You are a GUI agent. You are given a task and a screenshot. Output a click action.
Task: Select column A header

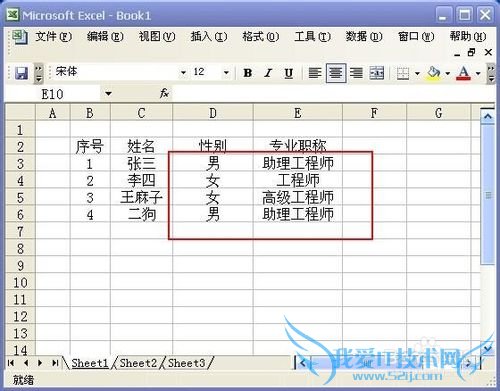pyautogui.click(x=53, y=113)
